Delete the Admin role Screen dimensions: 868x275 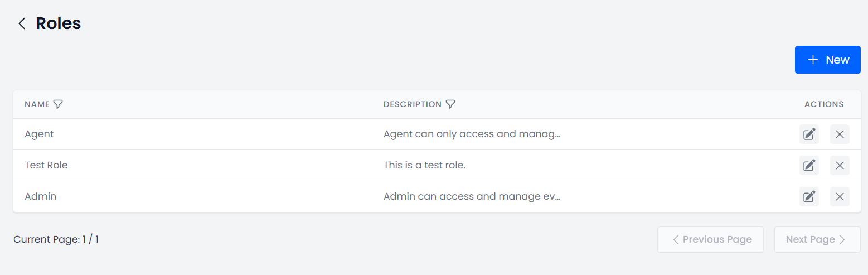840,197
